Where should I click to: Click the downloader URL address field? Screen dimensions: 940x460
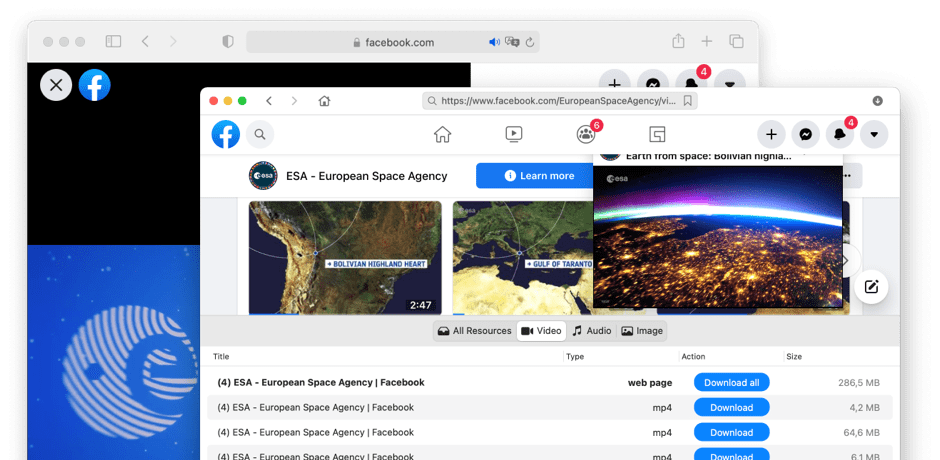point(559,101)
